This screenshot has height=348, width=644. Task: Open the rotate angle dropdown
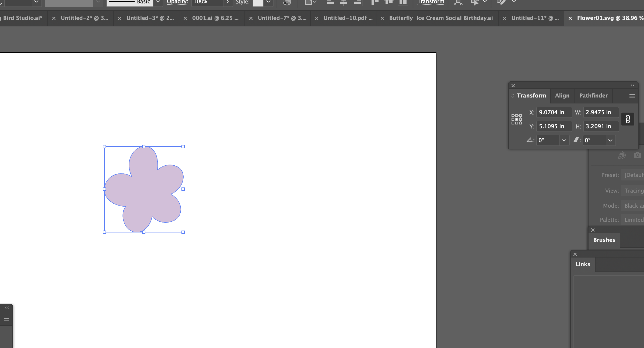(564, 140)
